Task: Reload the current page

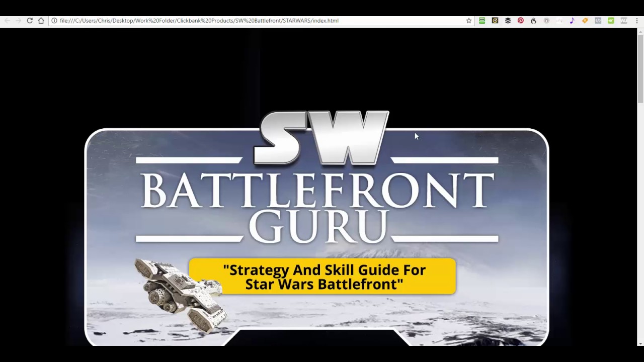Action: pyautogui.click(x=30, y=21)
